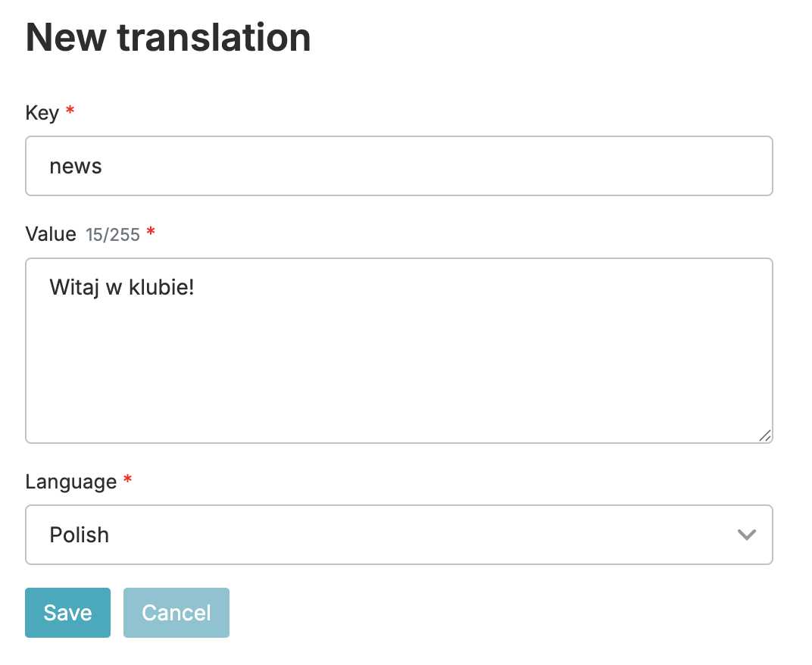This screenshot has width=812, height=665.
Task: Click the Value field label
Action: tap(51, 234)
